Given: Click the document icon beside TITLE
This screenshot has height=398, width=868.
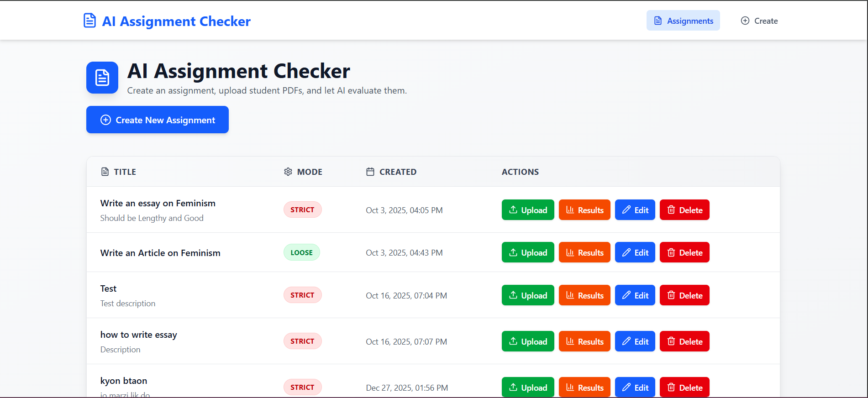Looking at the screenshot, I should click(x=105, y=172).
